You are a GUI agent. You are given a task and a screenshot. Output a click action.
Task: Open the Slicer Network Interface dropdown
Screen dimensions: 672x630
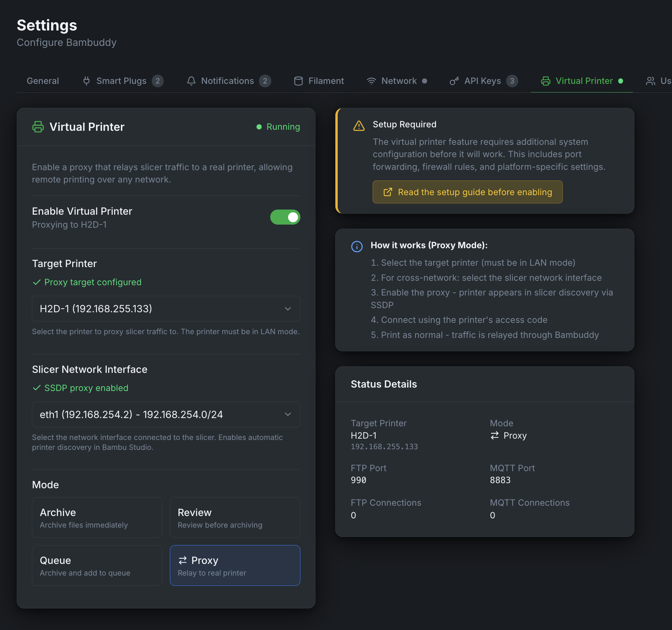tap(166, 414)
